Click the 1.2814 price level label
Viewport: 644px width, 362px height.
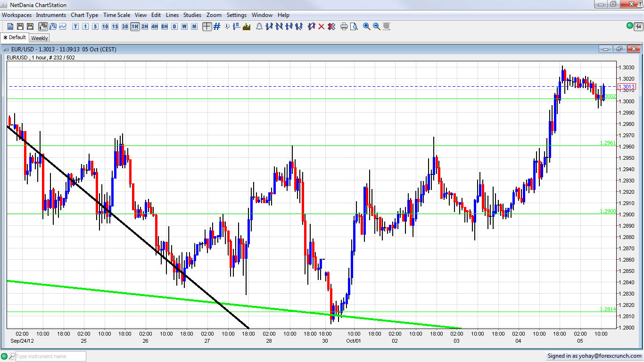coord(608,309)
